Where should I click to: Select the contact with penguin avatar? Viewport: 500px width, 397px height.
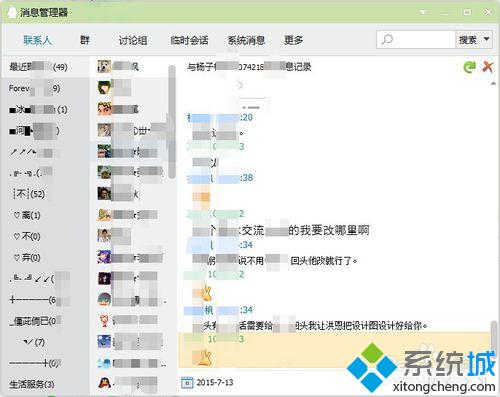pyautogui.click(x=104, y=383)
